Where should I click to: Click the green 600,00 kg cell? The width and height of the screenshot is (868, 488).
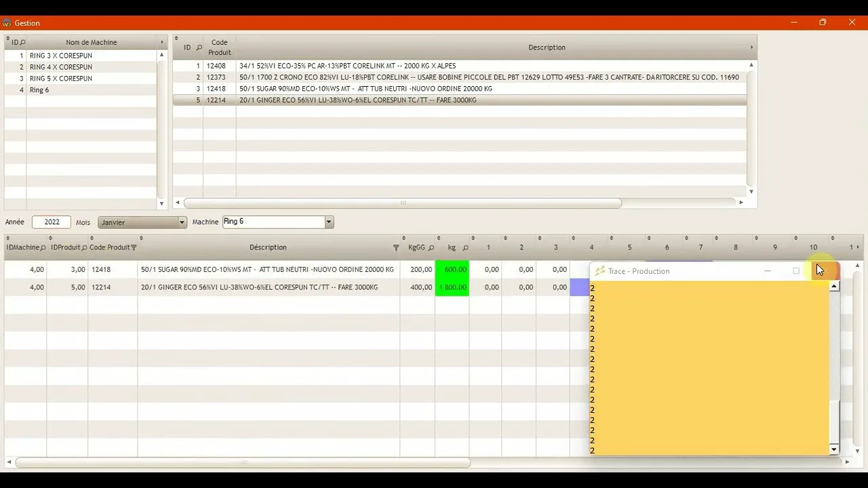click(452, 270)
